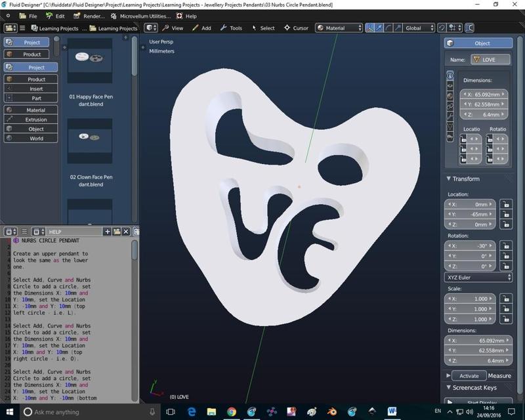Screen dimensions: 525x420
Task: Unlink HELP text with the X icon
Action: (x=126, y=232)
